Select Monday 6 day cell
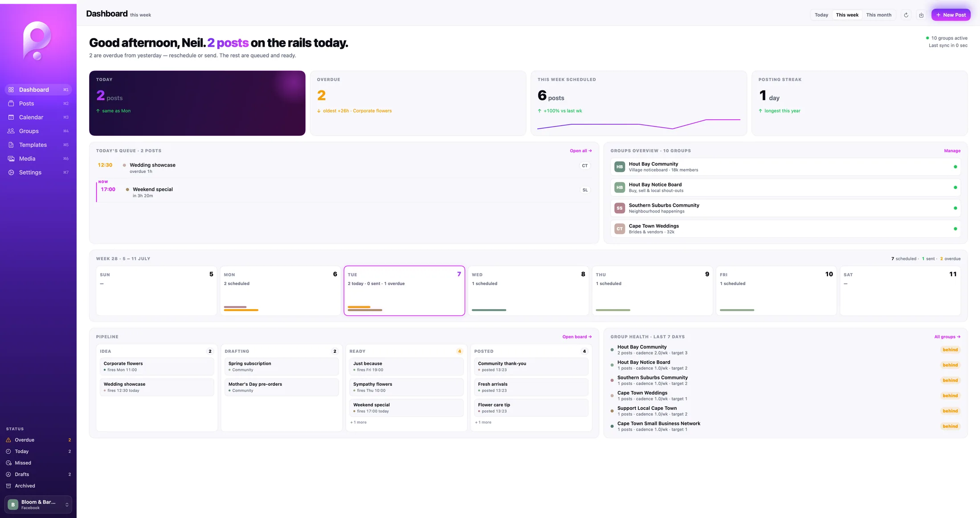Screen dimensions: 980x518 [280, 291]
